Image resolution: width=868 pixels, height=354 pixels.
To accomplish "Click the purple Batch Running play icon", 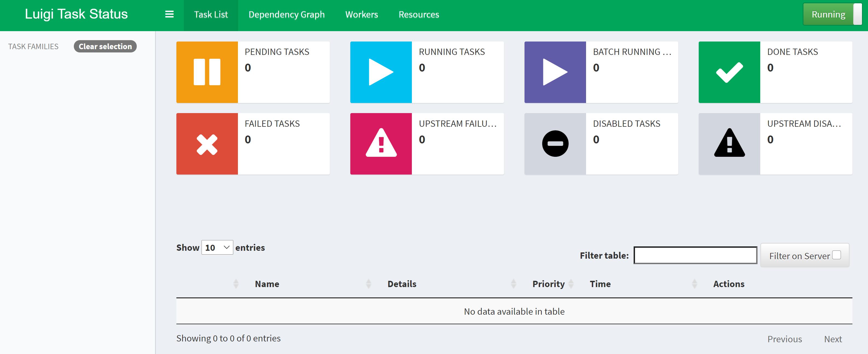I will [555, 72].
